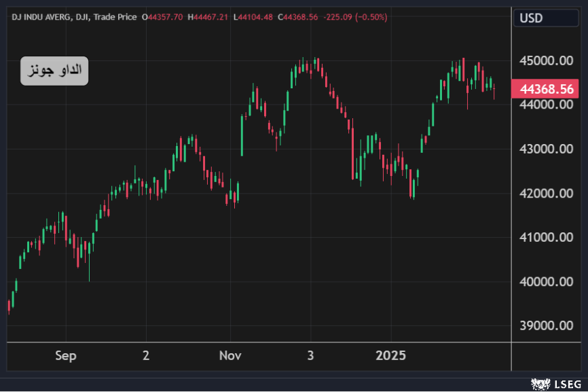This screenshot has width=588, height=392.
Task: Click the LSEG logo icon
Action: 540,385
